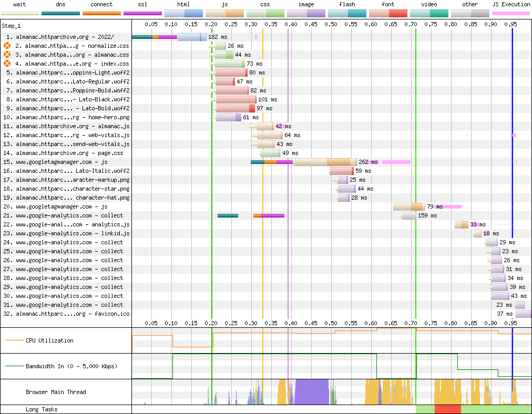Click the red block in Long Tasks row
532x414 pixels.
point(447,409)
